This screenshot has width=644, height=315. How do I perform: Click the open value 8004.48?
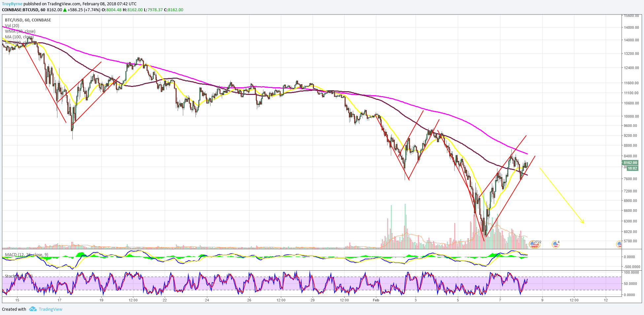click(x=114, y=10)
